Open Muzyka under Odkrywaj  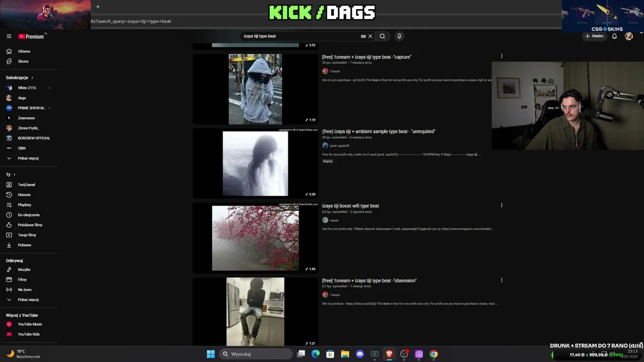tap(24, 269)
